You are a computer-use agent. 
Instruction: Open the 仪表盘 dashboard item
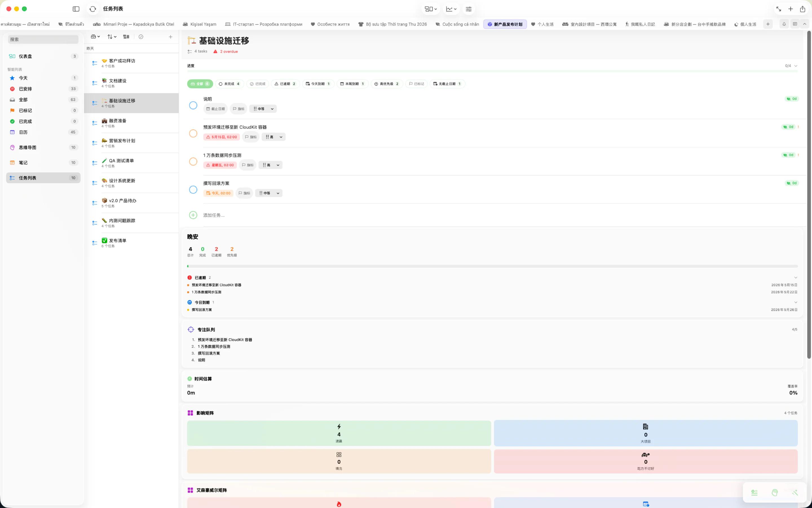43,56
